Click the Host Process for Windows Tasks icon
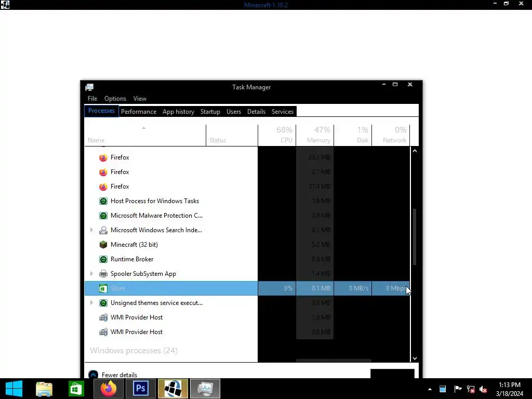The image size is (532, 399). (103, 201)
